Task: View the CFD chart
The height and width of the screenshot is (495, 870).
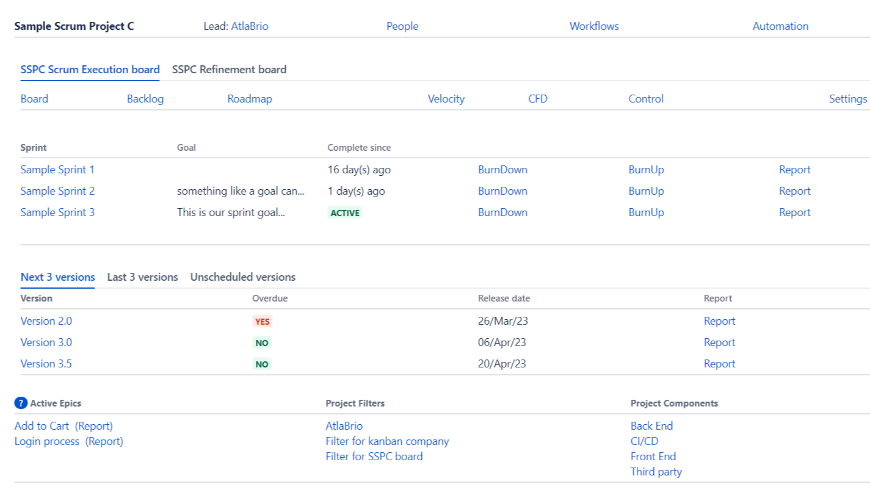Action: (x=538, y=99)
